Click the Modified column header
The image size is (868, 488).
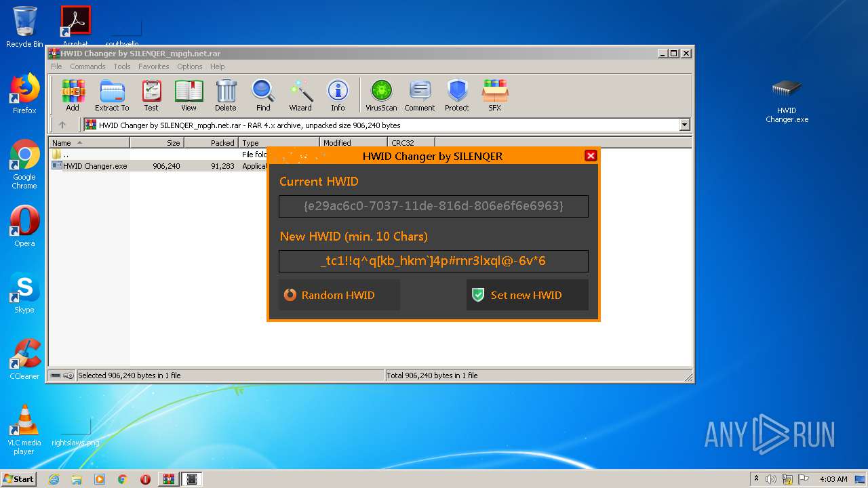click(x=353, y=142)
